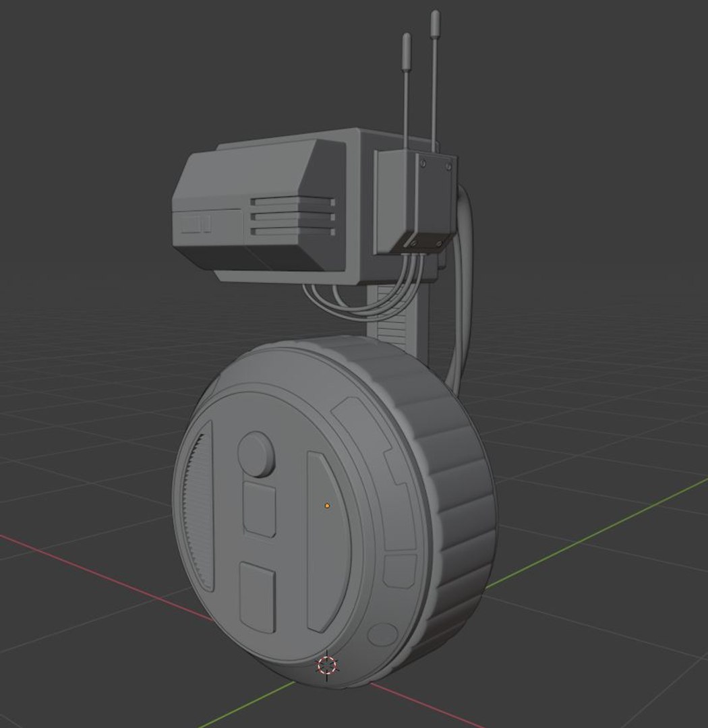Viewport: 708px width, 728px height.
Task: Click the tip of the shorter antenna
Action: pyautogui.click(x=407, y=51)
